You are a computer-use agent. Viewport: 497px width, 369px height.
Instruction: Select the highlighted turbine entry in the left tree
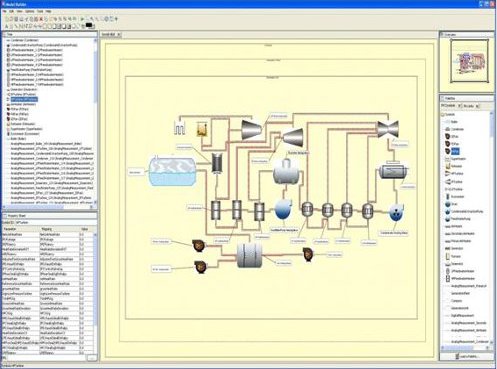coord(24,99)
